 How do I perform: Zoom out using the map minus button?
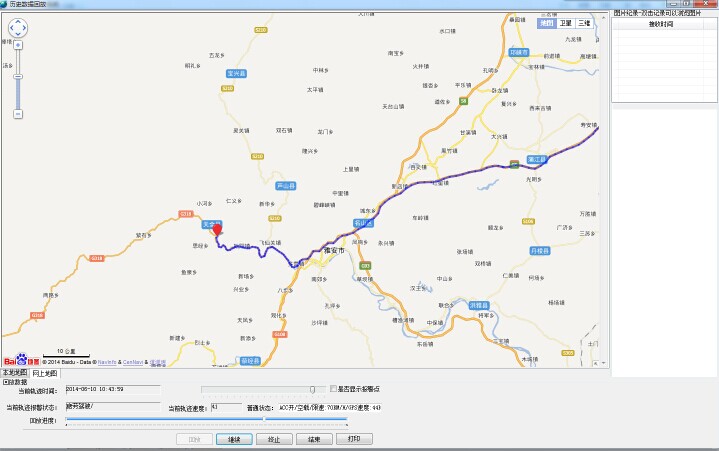click(18, 114)
